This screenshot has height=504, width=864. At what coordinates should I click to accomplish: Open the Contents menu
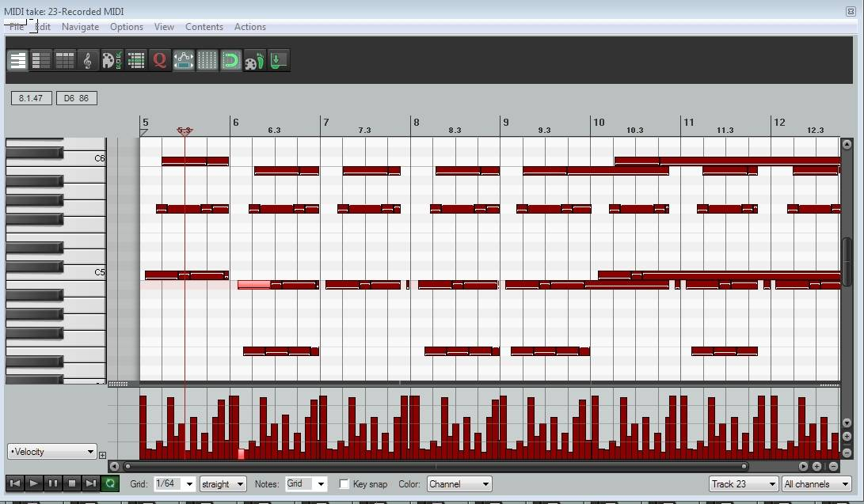[x=204, y=26]
